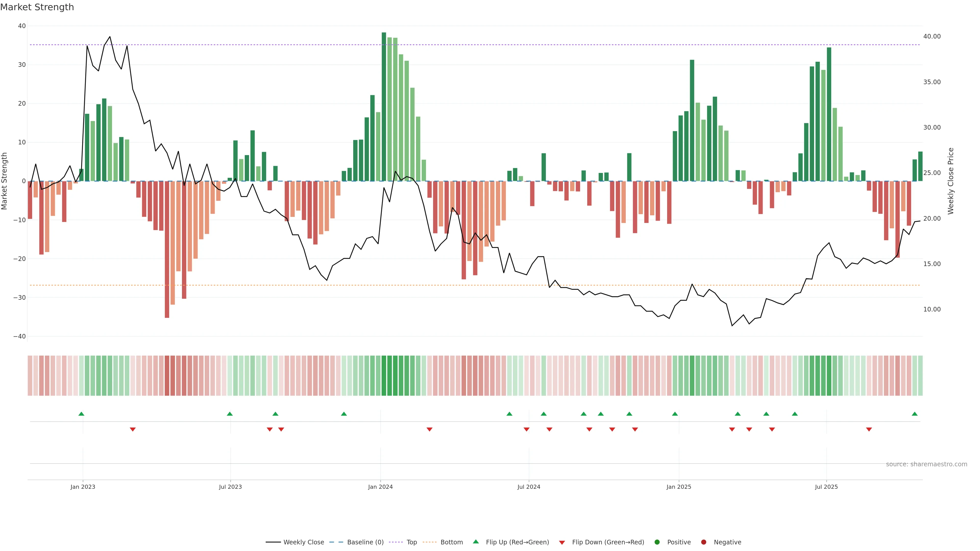Click the Flip Down red triangle legend icon
Viewport: 980px width, 551px height.
click(x=562, y=542)
